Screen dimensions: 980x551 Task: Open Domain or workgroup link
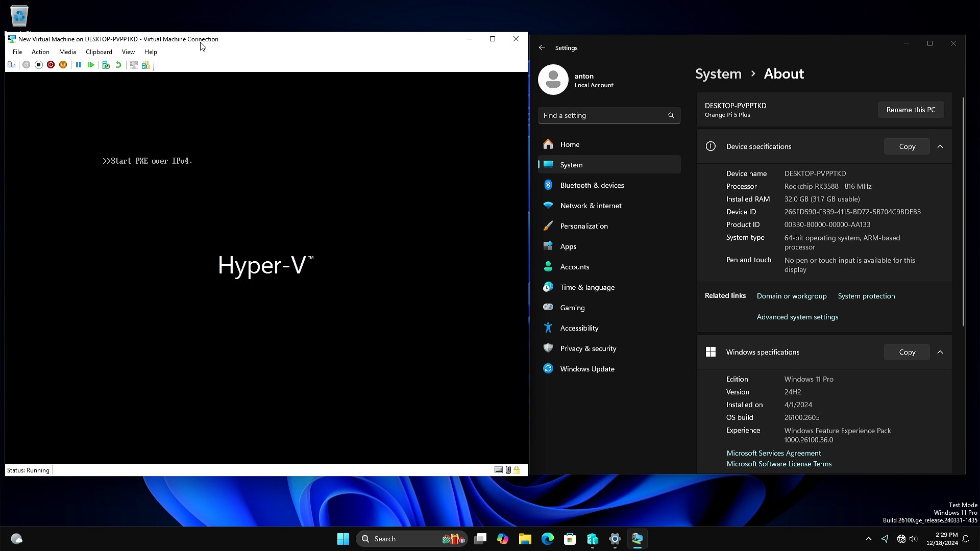pyautogui.click(x=792, y=296)
